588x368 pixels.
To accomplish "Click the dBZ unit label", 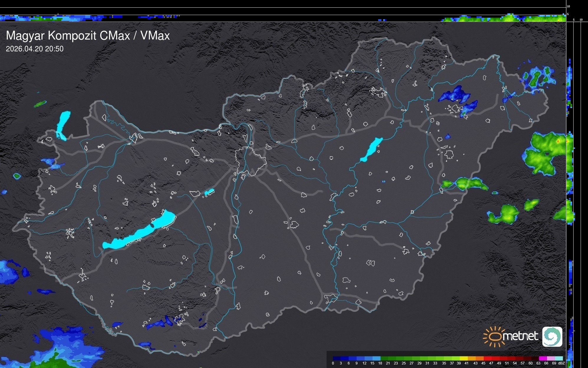I will pos(561,363).
